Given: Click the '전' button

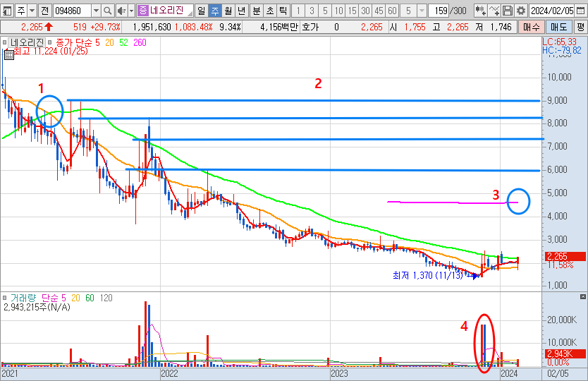Looking at the screenshot, I should point(44,11).
